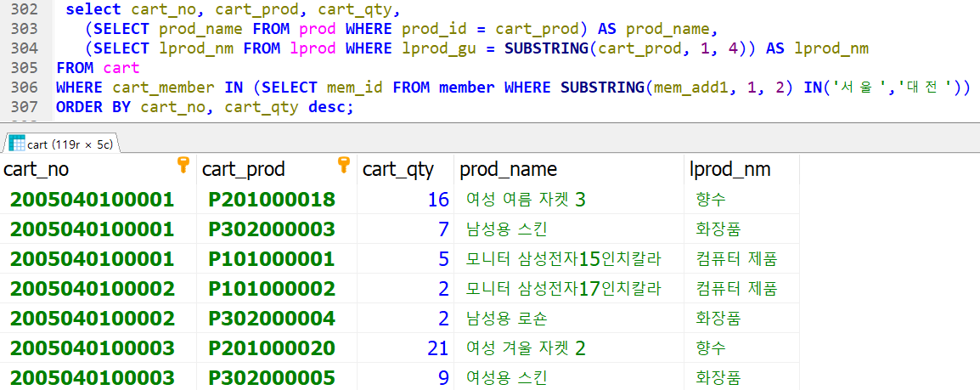
Task: Select '화장품' cell in the P302000004 row
Action: click(742, 318)
